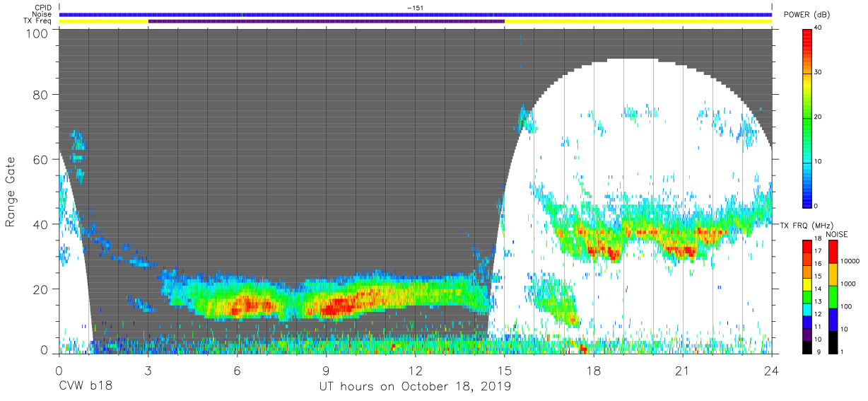
Task: Click the 'POWER (dB)' legend title
Action: pyautogui.click(x=807, y=15)
